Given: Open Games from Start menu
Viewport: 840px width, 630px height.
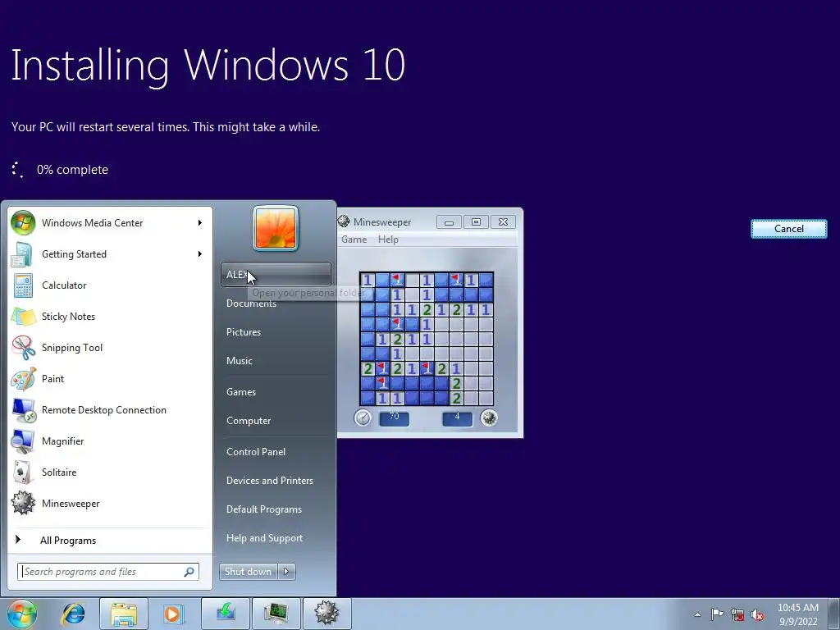Looking at the screenshot, I should [276, 392].
